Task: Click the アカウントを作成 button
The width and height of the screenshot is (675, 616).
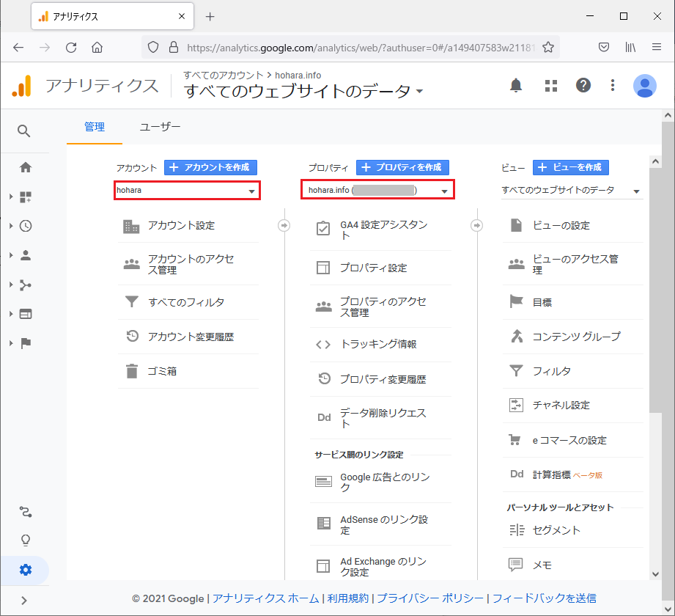Action: coord(211,167)
